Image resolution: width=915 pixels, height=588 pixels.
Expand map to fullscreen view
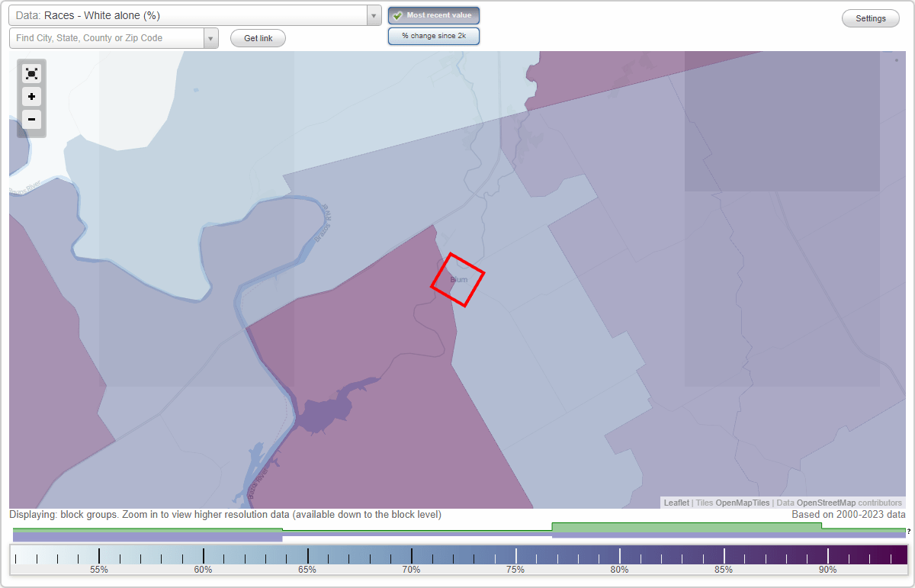31,73
